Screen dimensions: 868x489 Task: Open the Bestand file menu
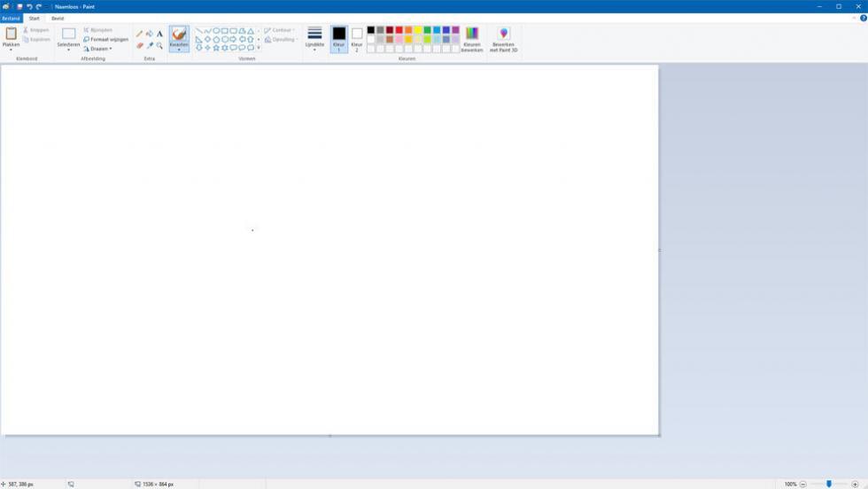click(x=11, y=19)
